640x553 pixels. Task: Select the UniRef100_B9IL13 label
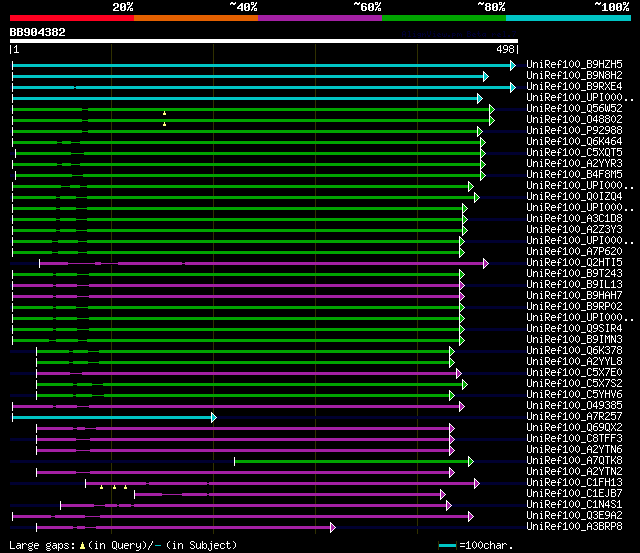[x=574, y=285]
